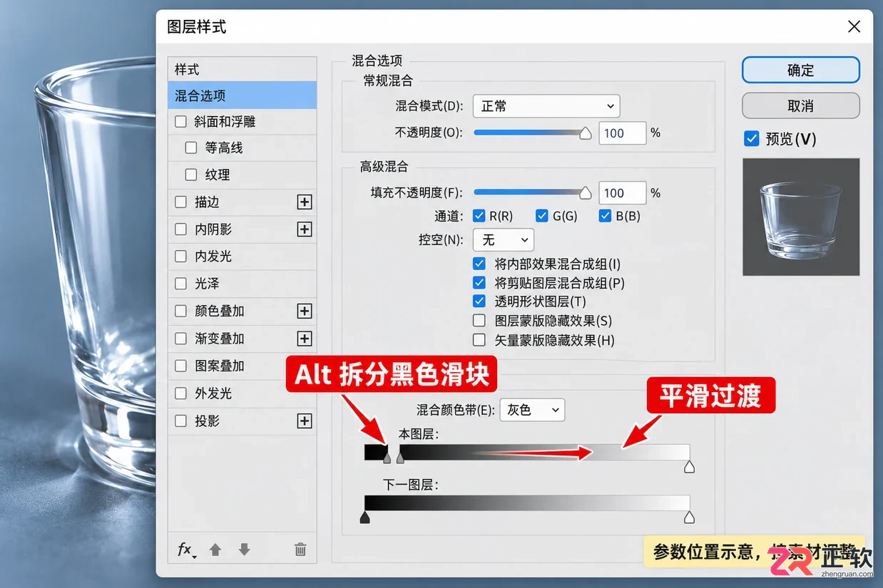Screen dimensions: 883x588
Task: Toggle 将内部效果混合成组(I)
Action: [x=479, y=264]
